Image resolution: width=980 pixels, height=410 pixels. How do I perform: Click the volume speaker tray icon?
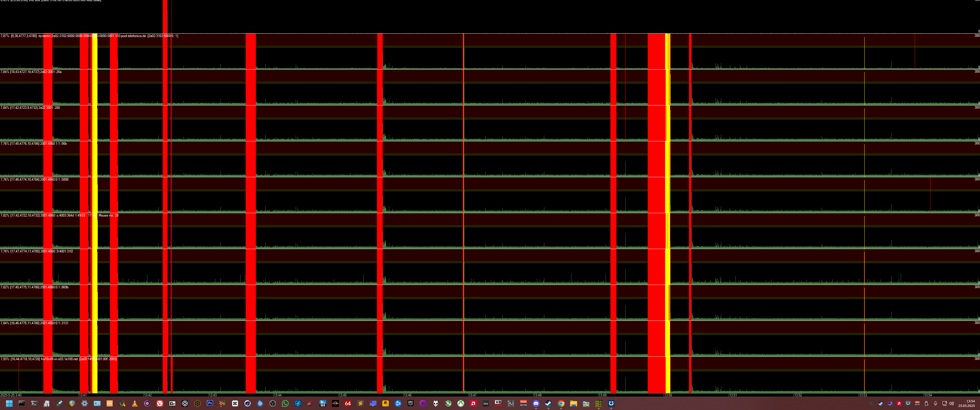952,403
